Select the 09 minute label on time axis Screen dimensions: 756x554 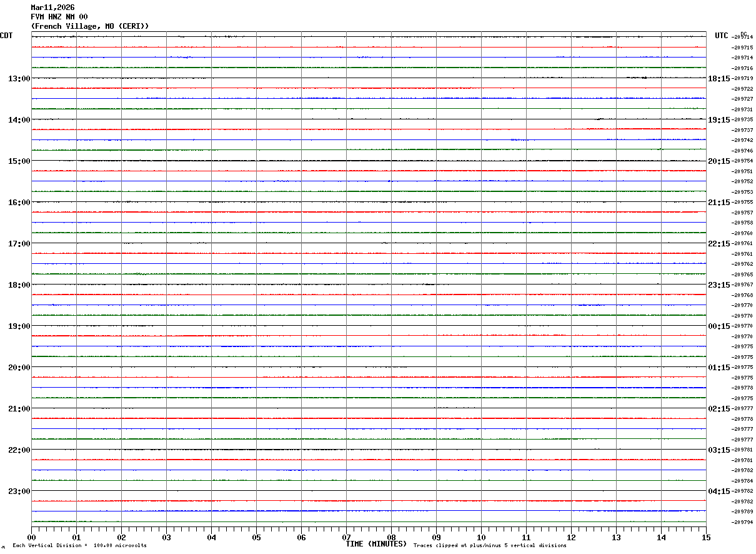436,537
